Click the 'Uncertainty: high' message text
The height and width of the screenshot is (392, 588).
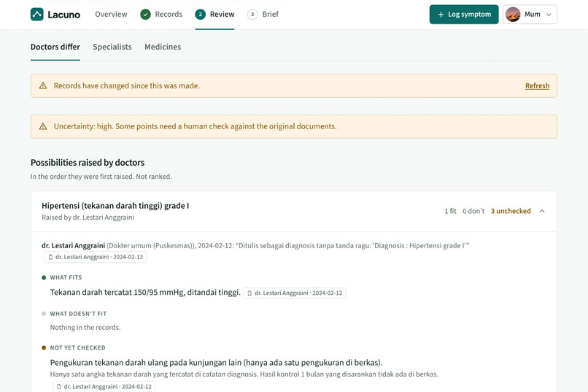click(x=195, y=126)
